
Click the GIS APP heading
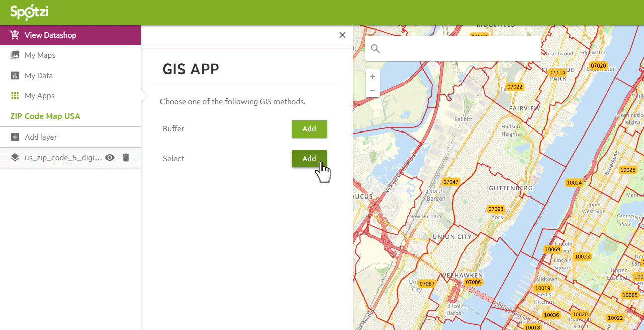[191, 69]
